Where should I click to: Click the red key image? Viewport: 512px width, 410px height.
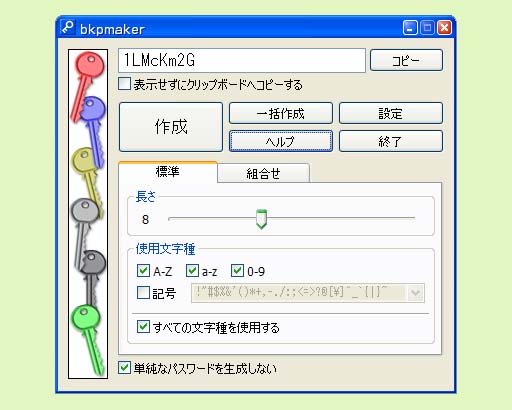[x=86, y=83]
